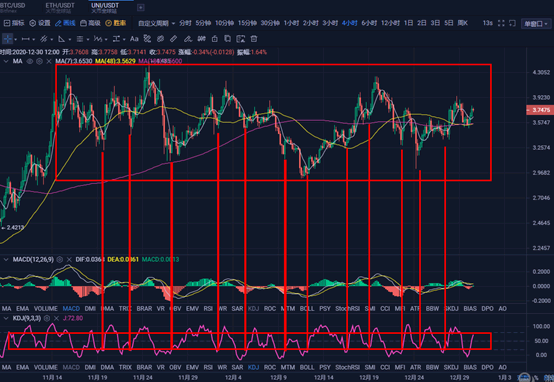The width and height of the screenshot is (554, 382).
Task: Select the Fibonacci horizontal lines tool
Action: pyautogui.click(x=80, y=39)
